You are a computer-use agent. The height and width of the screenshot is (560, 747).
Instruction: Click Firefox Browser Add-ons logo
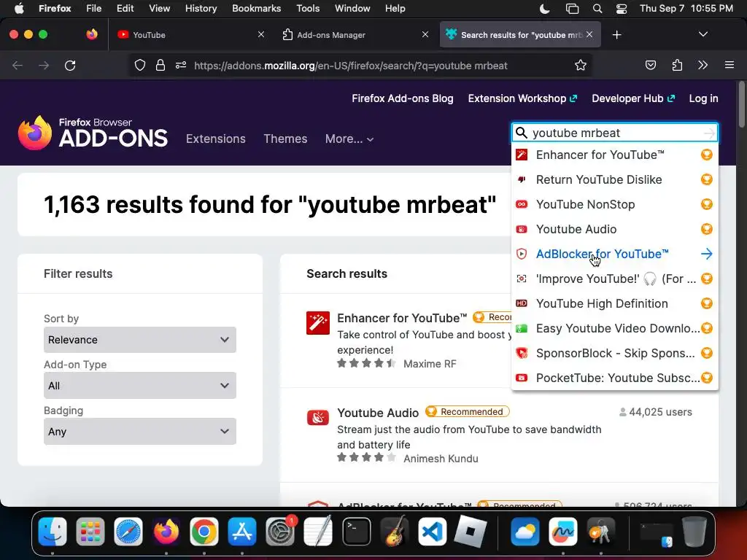[x=93, y=133]
